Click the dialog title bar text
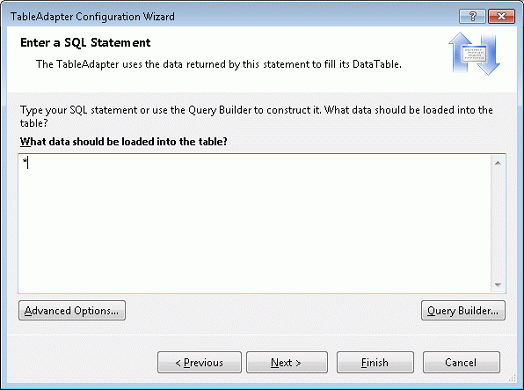This screenshot has width=524, height=390. [93, 16]
